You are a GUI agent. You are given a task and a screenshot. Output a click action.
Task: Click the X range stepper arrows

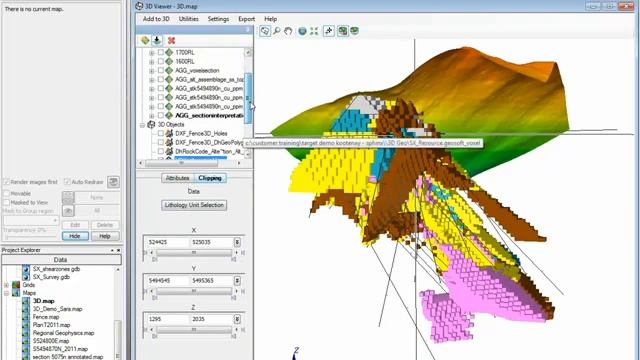coord(237,242)
